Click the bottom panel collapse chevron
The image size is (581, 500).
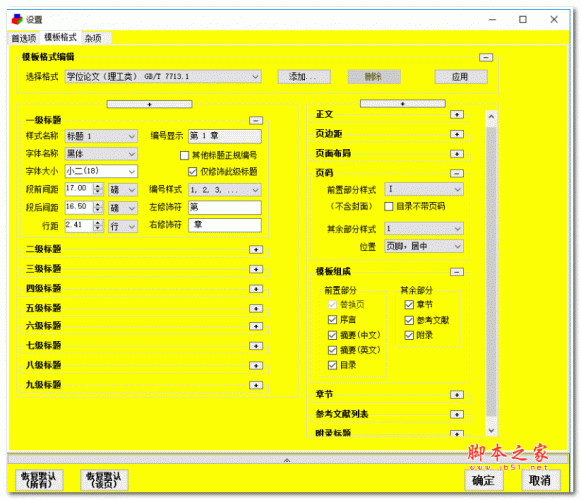tap(287, 460)
